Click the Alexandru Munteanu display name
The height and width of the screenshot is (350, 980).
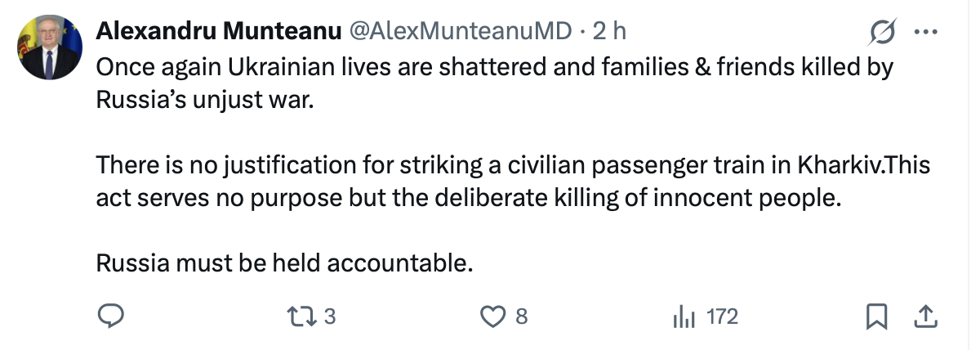(x=218, y=32)
